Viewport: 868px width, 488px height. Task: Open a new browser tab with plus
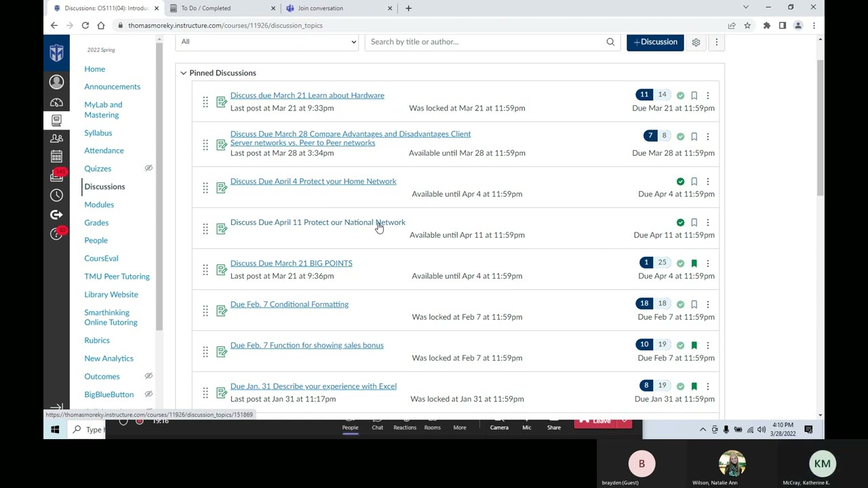(x=408, y=8)
